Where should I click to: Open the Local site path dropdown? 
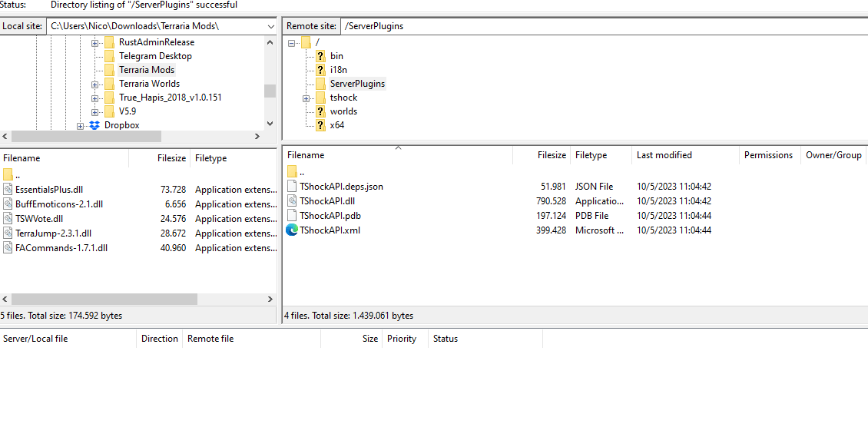[x=270, y=26]
